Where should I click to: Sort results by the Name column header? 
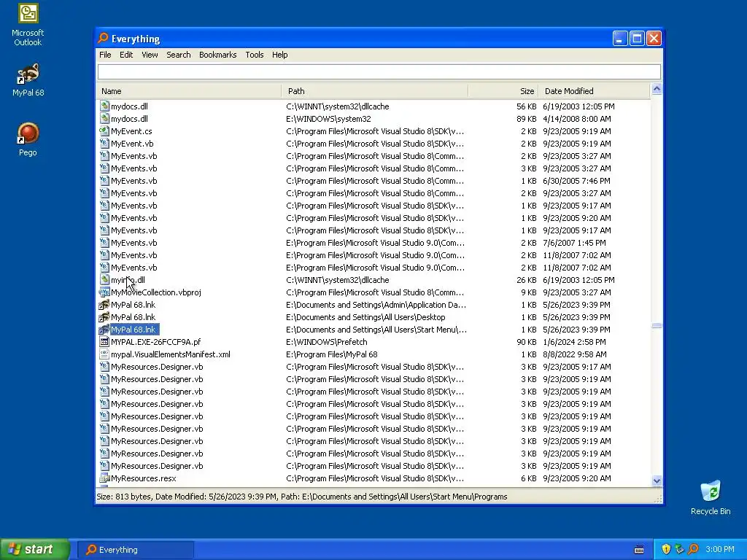click(x=189, y=91)
